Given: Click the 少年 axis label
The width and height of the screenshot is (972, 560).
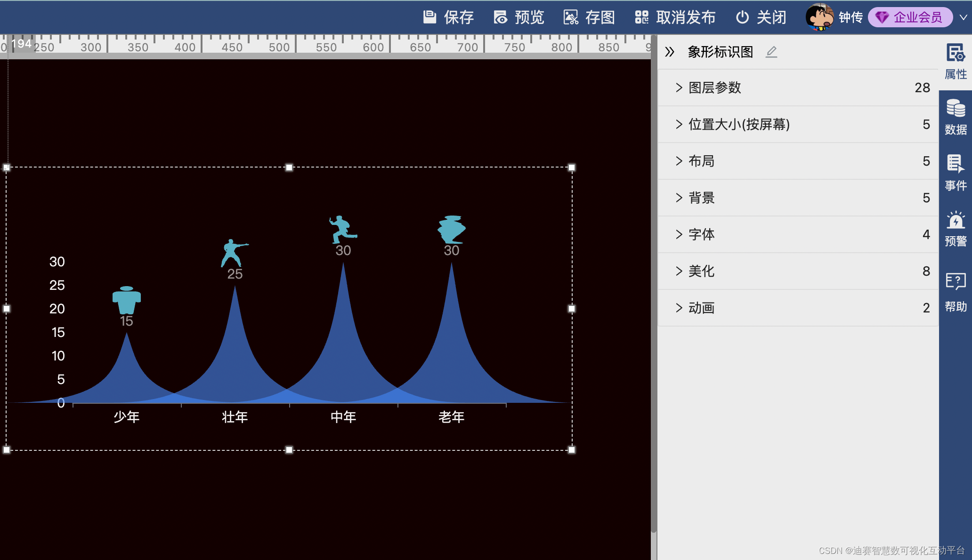Looking at the screenshot, I should [x=127, y=417].
